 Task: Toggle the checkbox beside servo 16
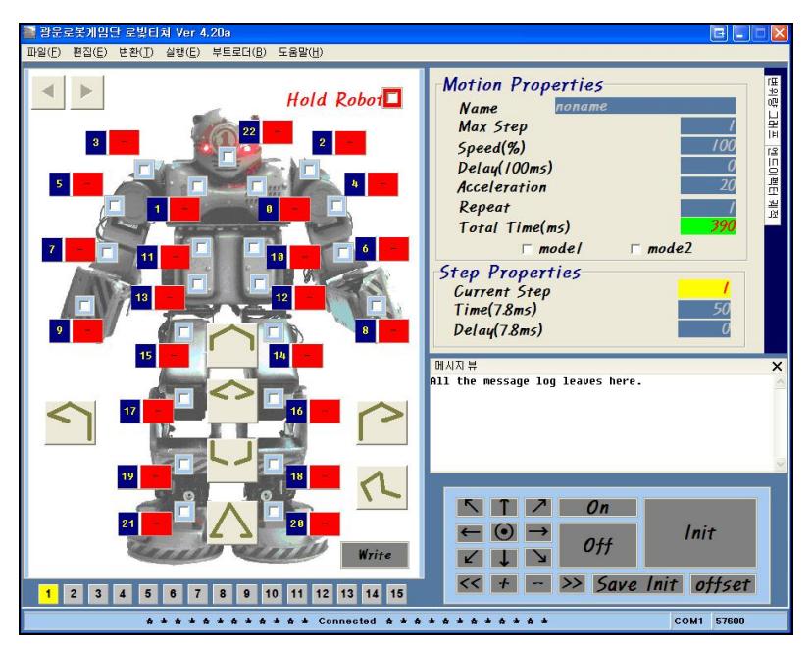coord(273,399)
